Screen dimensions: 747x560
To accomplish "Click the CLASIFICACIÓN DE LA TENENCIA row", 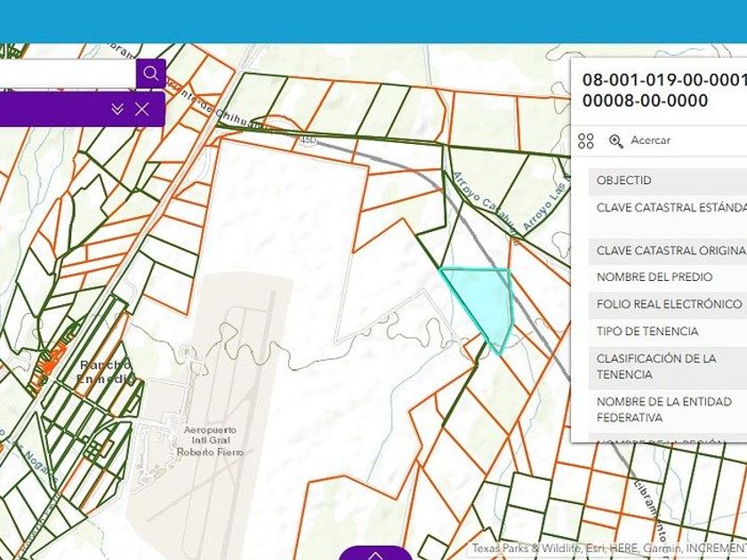I will tap(667, 366).
